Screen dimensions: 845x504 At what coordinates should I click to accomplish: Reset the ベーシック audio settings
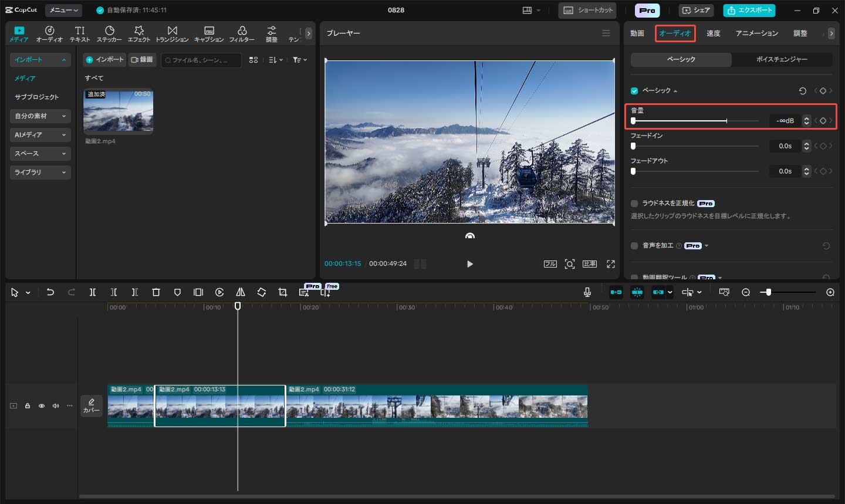coord(803,91)
